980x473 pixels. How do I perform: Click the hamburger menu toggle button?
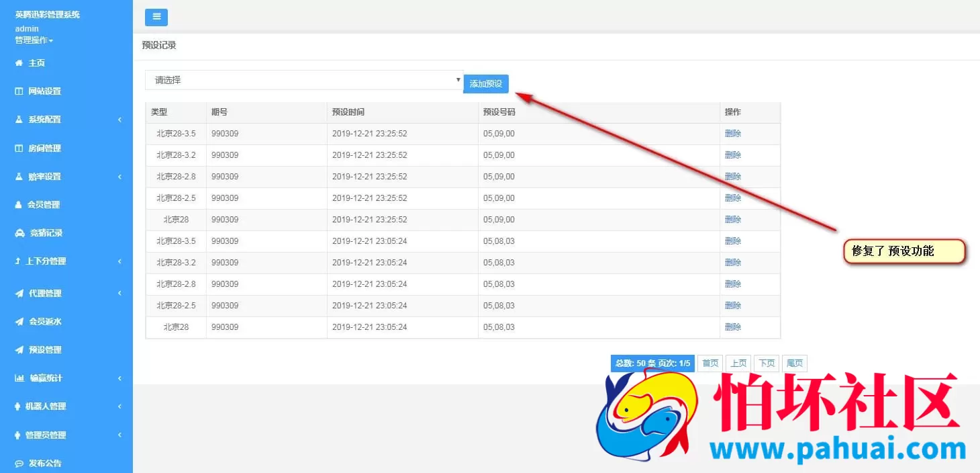pos(156,17)
